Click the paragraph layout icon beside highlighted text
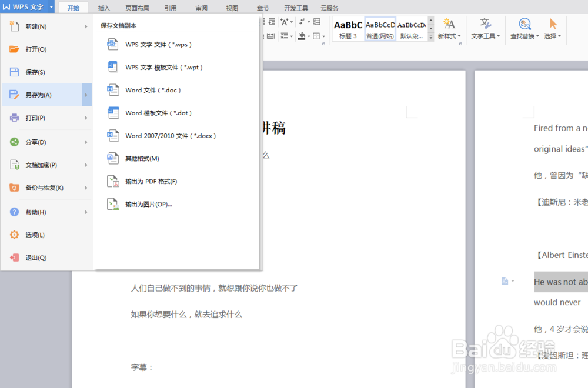Viewport: 588px width, 388px height. coord(505,281)
